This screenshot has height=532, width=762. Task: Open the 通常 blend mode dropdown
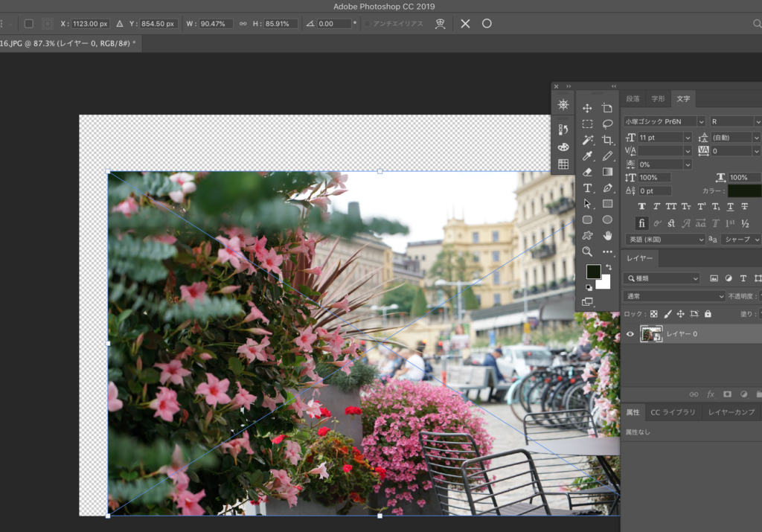(x=663, y=296)
